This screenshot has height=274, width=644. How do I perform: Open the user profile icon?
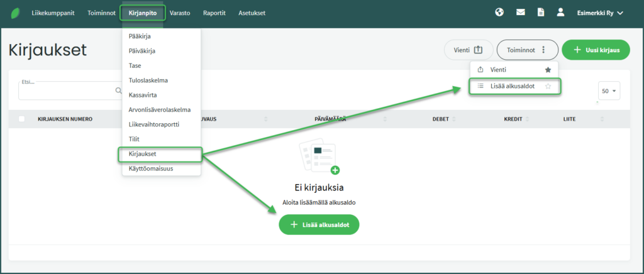pyautogui.click(x=560, y=13)
